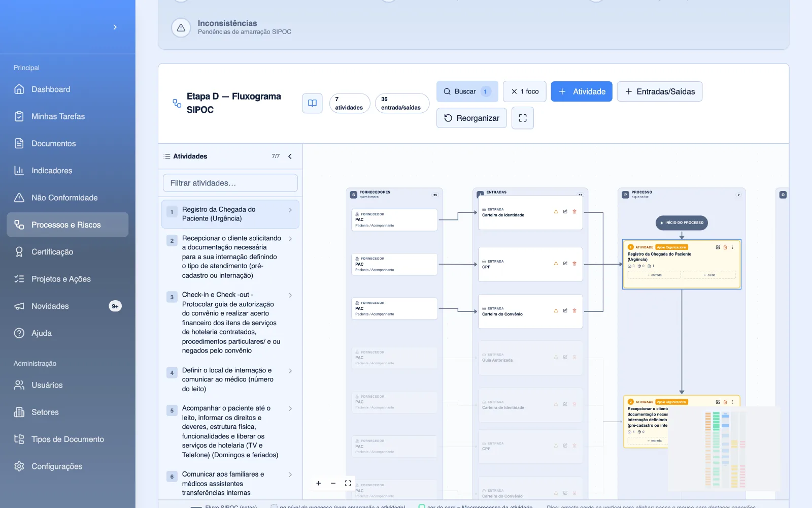Go to Dashboard in the sidebar
The height and width of the screenshot is (508, 812).
pos(67,89)
